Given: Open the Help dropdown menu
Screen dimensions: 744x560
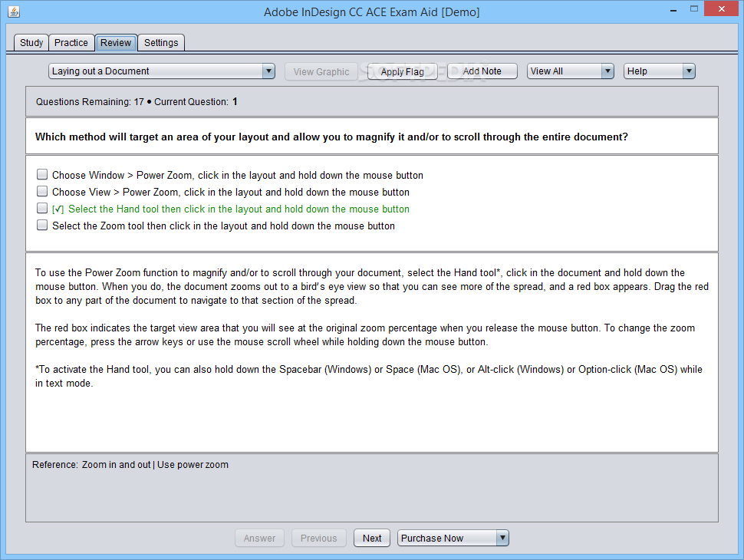Looking at the screenshot, I should (659, 71).
